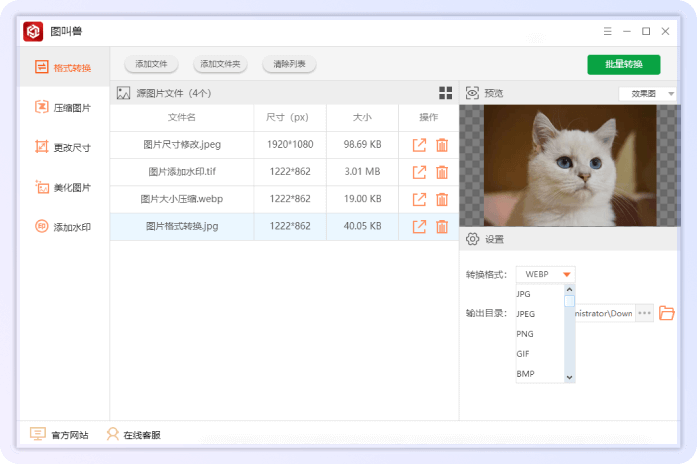The height and width of the screenshot is (464, 697).
Task: Open the 美化图片 beautify image section
Action: click(63, 187)
